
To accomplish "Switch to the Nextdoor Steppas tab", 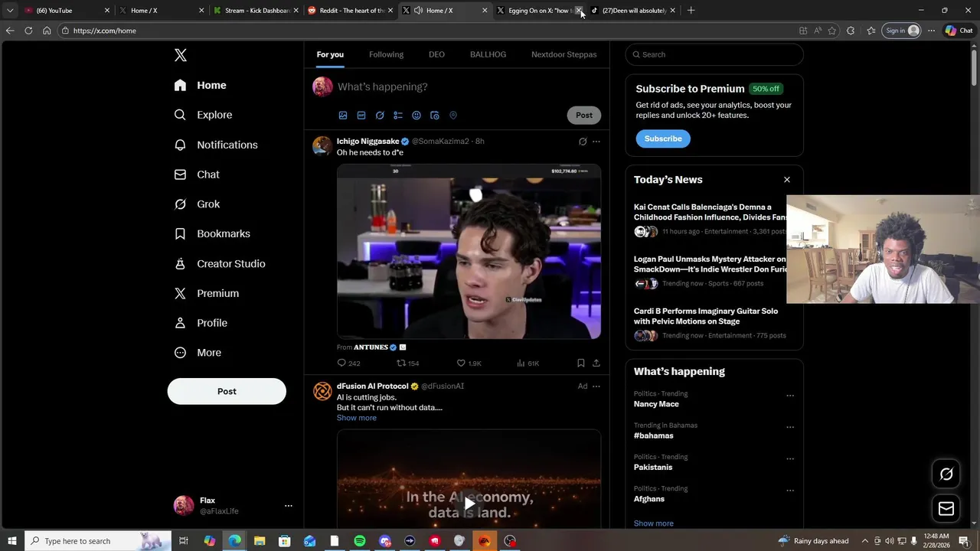I will pos(563,54).
